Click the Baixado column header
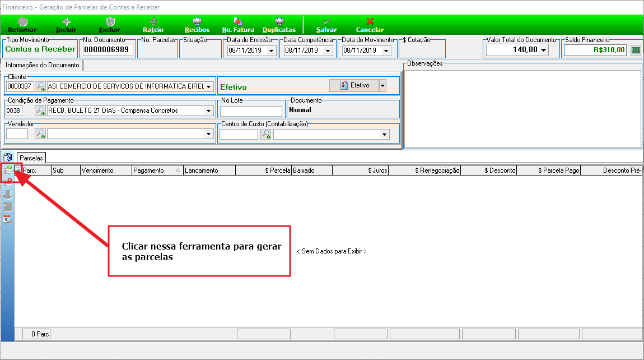Image resolution: width=644 pixels, height=360 pixels. [312, 170]
